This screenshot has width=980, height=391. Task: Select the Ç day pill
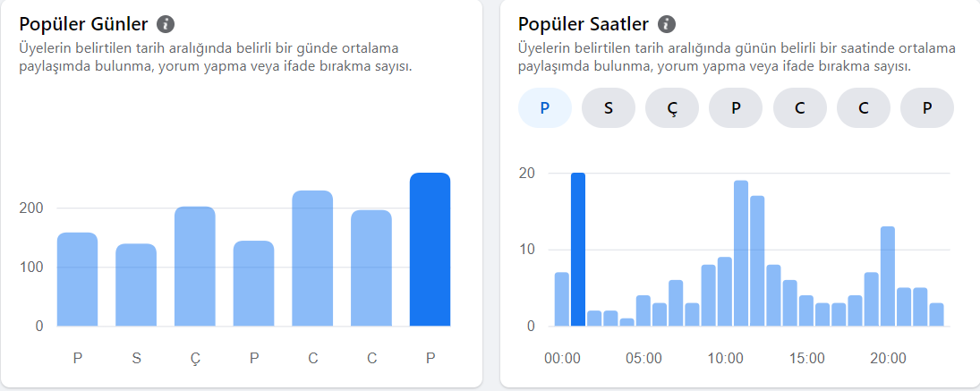(672, 108)
